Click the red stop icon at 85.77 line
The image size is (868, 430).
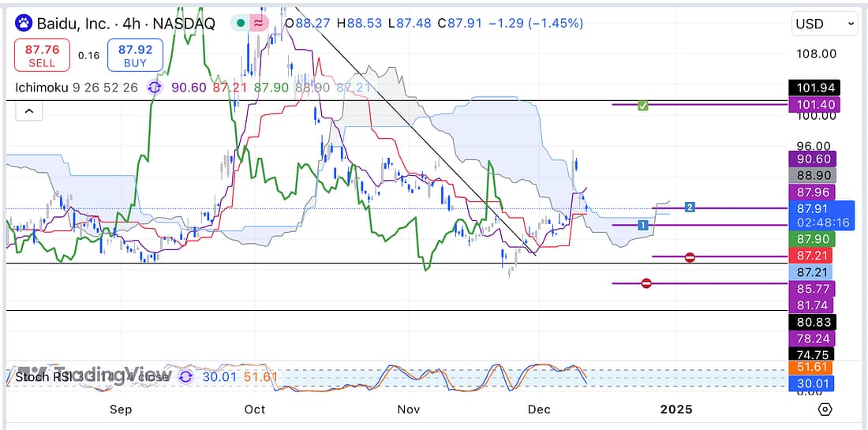click(x=646, y=284)
